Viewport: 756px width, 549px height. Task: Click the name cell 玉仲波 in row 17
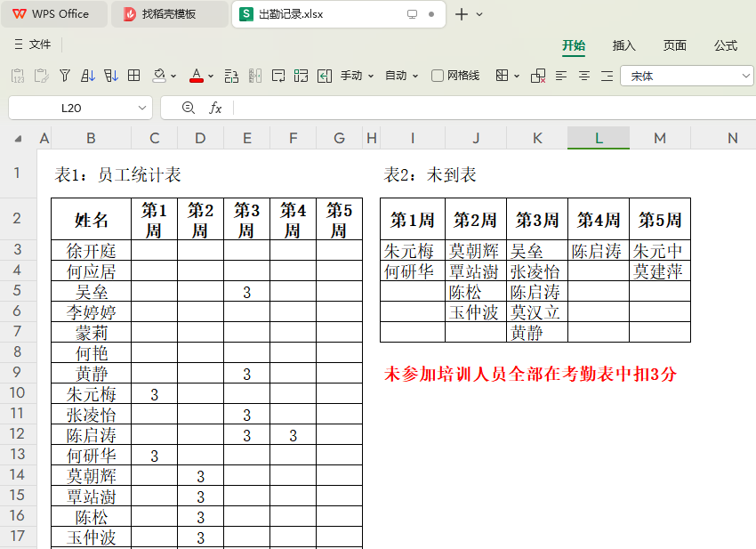tap(91, 537)
